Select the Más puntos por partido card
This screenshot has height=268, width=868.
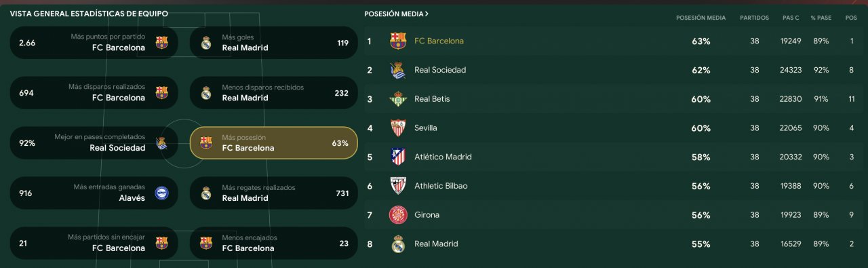(94, 43)
